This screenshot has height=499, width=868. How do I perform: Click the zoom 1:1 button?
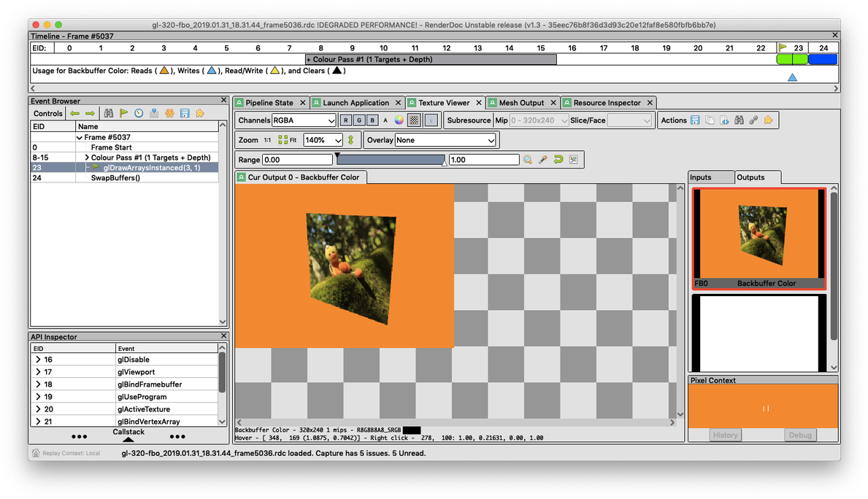(267, 141)
